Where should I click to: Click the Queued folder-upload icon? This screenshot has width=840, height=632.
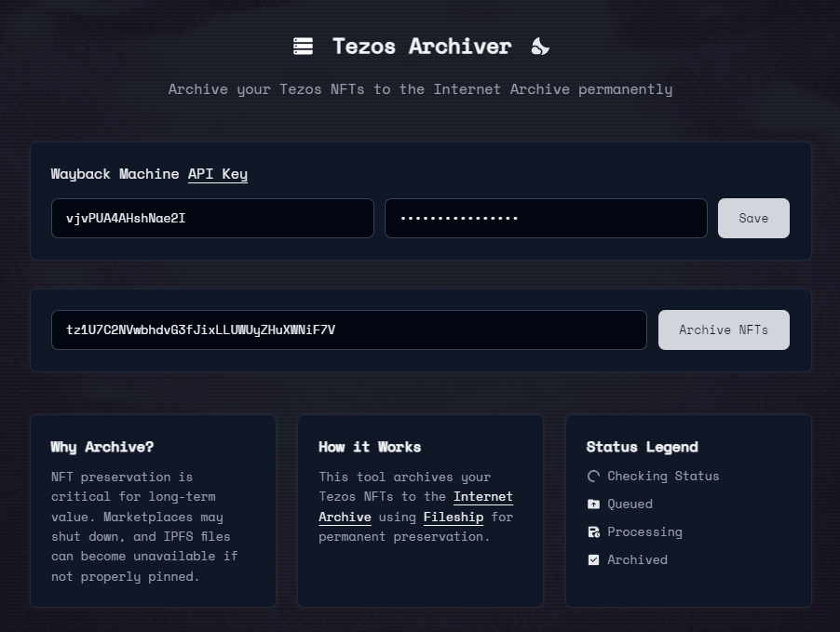tap(593, 504)
